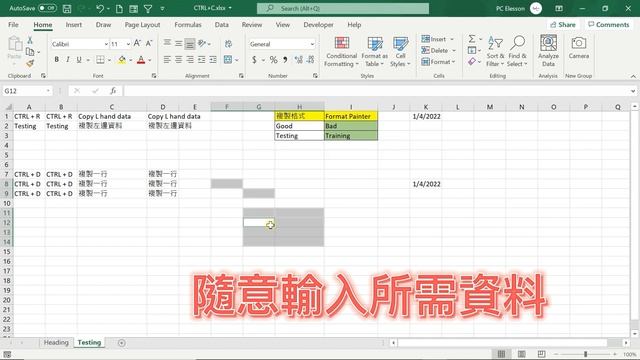Click Decrease Font Size icon

[x=149, y=43]
